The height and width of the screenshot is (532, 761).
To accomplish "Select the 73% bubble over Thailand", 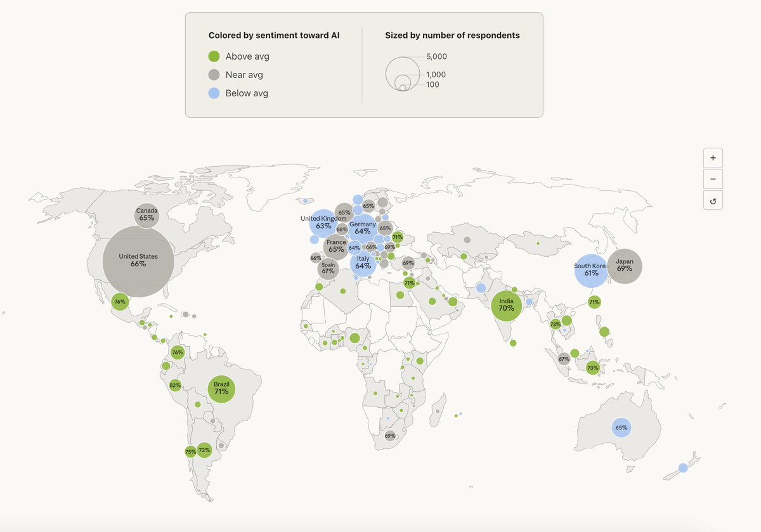I will pos(556,324).
